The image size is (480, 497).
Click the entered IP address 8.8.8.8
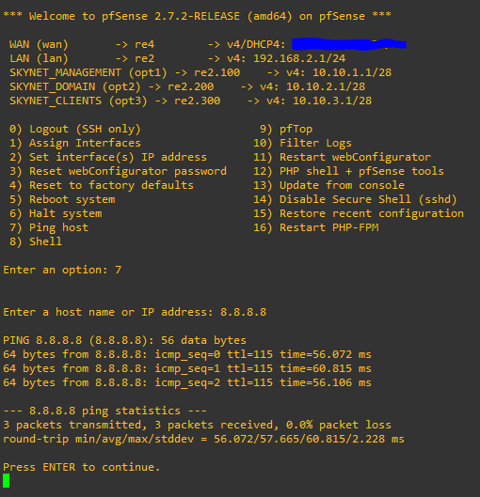tap(243, 312)
